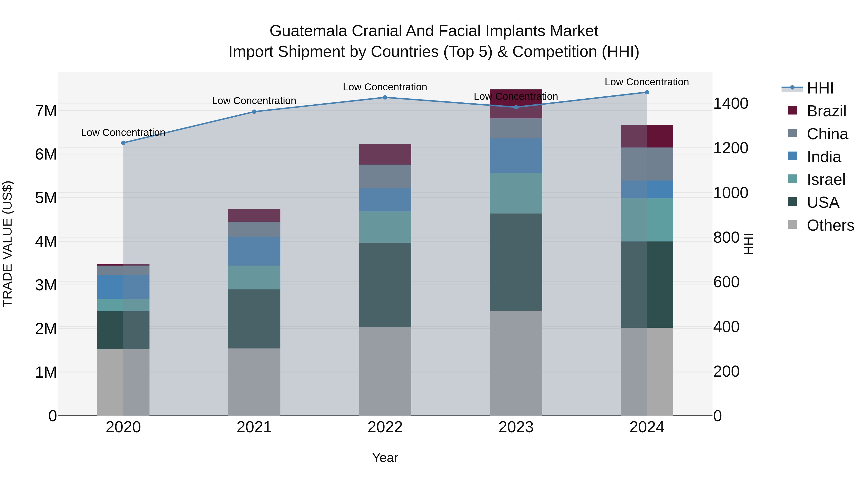Click the HHI line marker for 2021
Image resolution: width=868 pixels, height=488 pixels.
coord(254,112)
